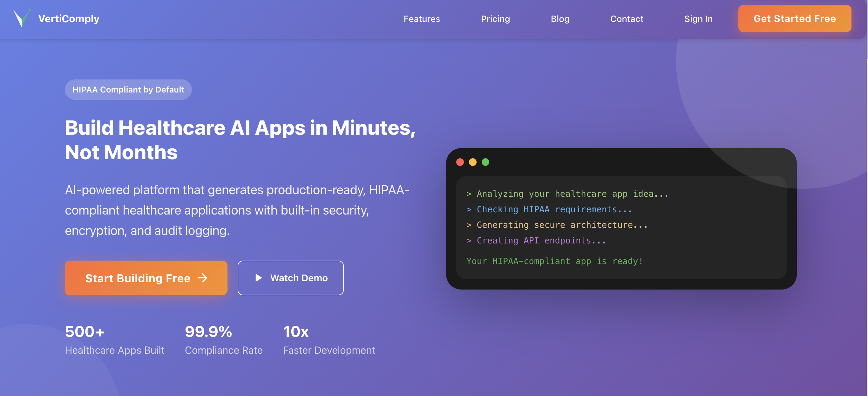The image size is (868, 396).
Task: Click the green dot in terminal window
Action: (485, 162)
